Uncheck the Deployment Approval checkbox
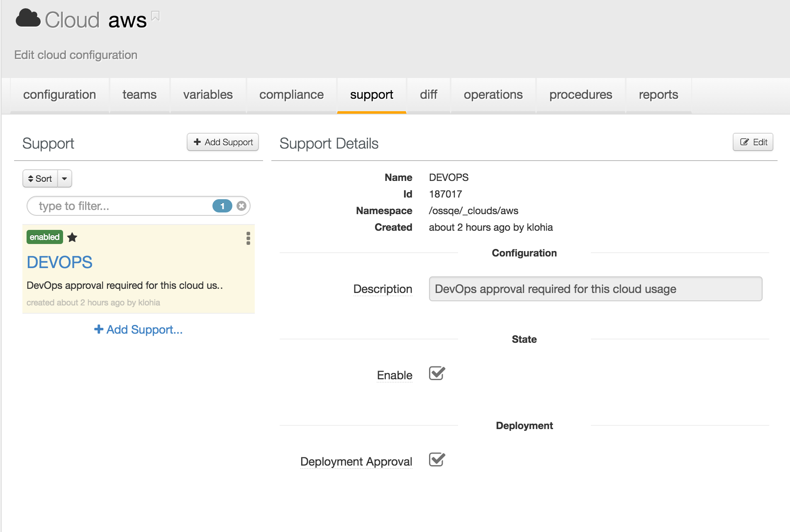Image resolution: width=790 pixels, height=532 pixels. point(437,460)
